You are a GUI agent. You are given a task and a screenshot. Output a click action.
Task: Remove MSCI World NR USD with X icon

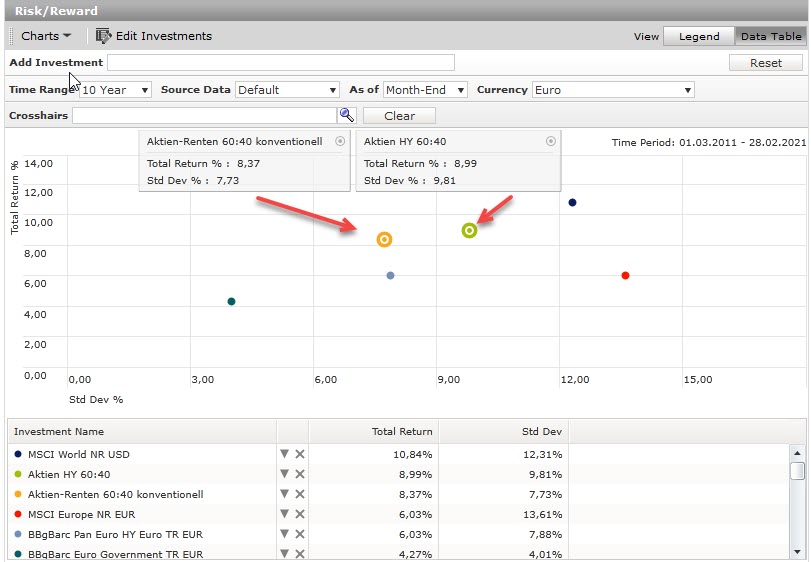[300, 454]
